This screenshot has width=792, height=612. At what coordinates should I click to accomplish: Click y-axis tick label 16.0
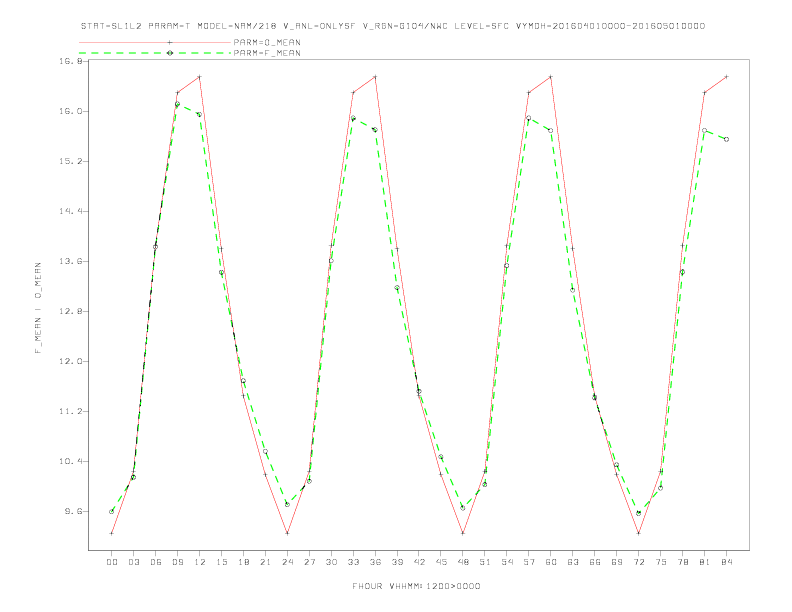[x=71, y=111]
